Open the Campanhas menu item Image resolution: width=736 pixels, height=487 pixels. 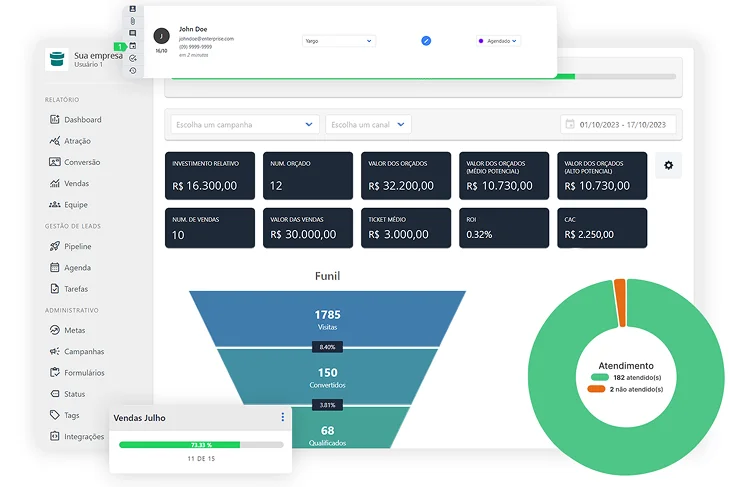tap(83, 351)
